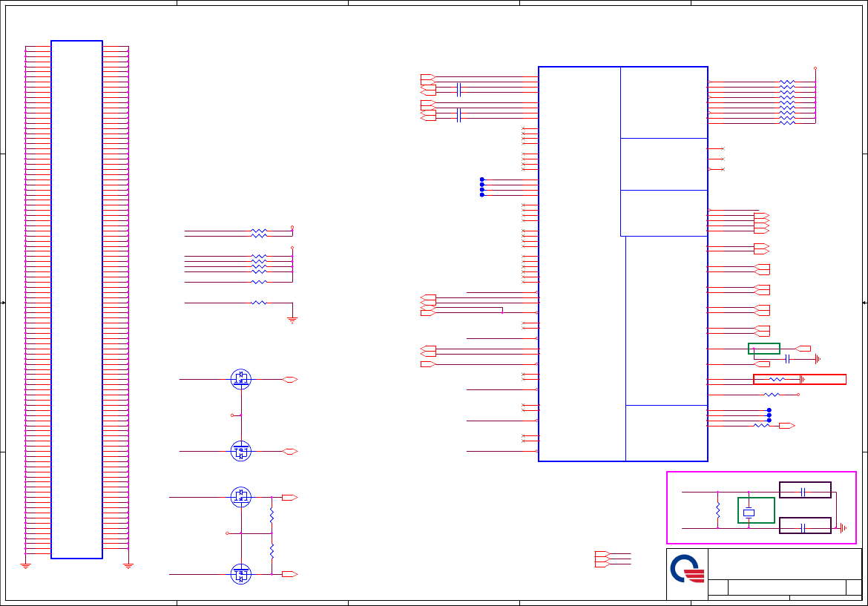Select the crystal oscillator symbol inside the green box
This screenshot has width=868, height=606.
[749, 513]
